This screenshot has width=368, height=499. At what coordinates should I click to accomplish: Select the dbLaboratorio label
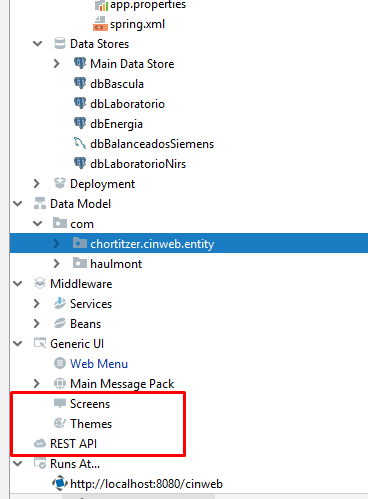(127, 104)
